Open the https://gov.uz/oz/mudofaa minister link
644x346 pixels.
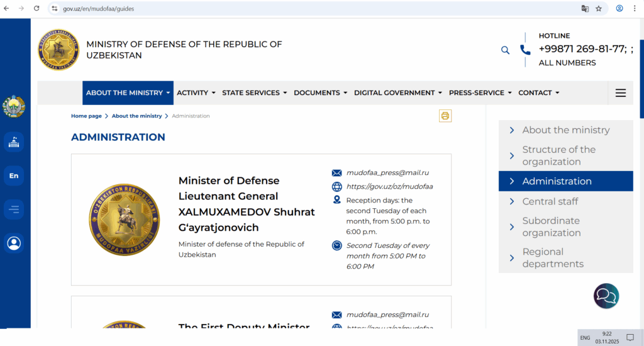[389, 186]
